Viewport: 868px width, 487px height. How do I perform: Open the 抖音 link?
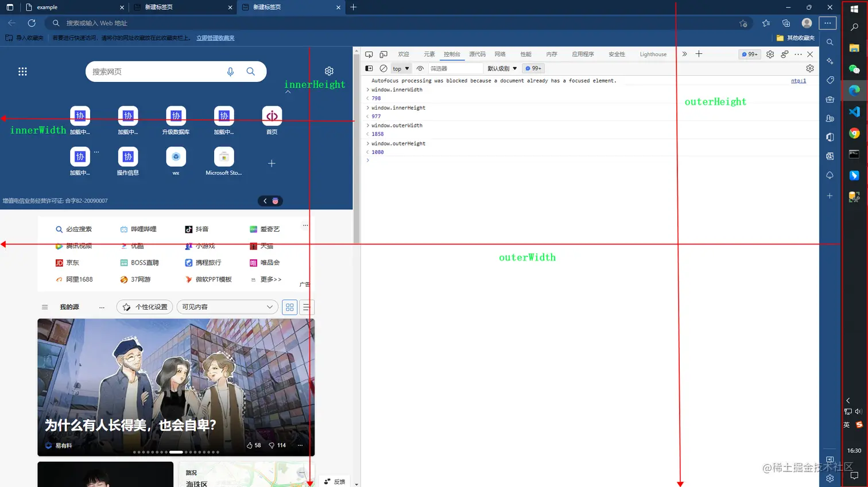(196, 229)
